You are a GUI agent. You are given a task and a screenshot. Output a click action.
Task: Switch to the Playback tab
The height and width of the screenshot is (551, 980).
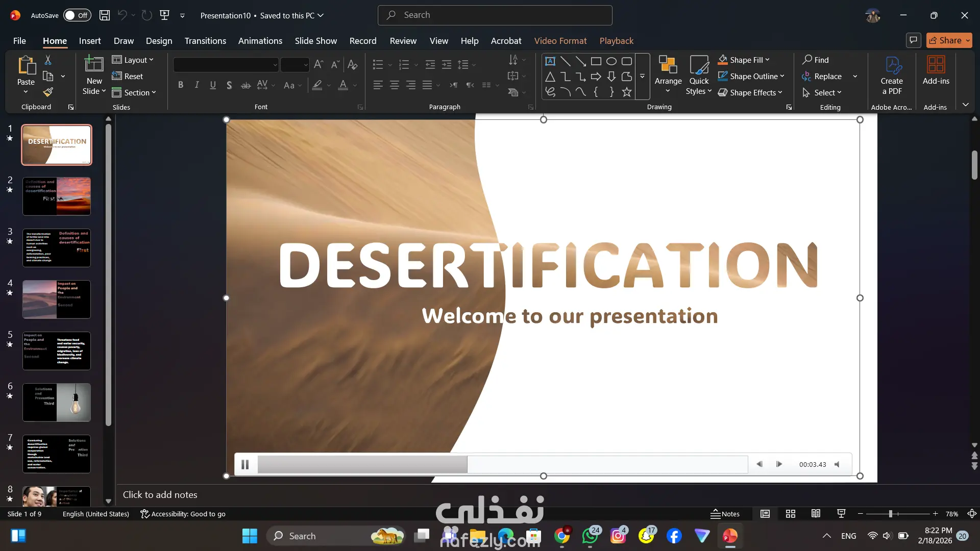616,41
